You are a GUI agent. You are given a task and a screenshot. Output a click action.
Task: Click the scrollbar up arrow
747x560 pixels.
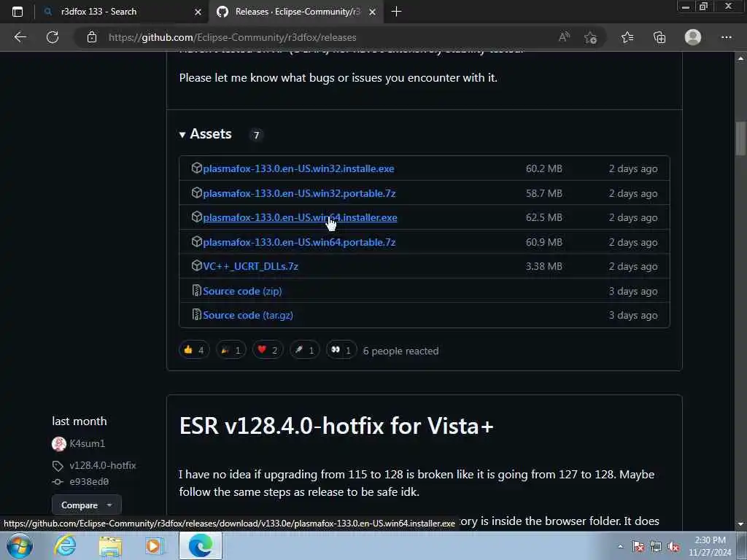[740, 58]
